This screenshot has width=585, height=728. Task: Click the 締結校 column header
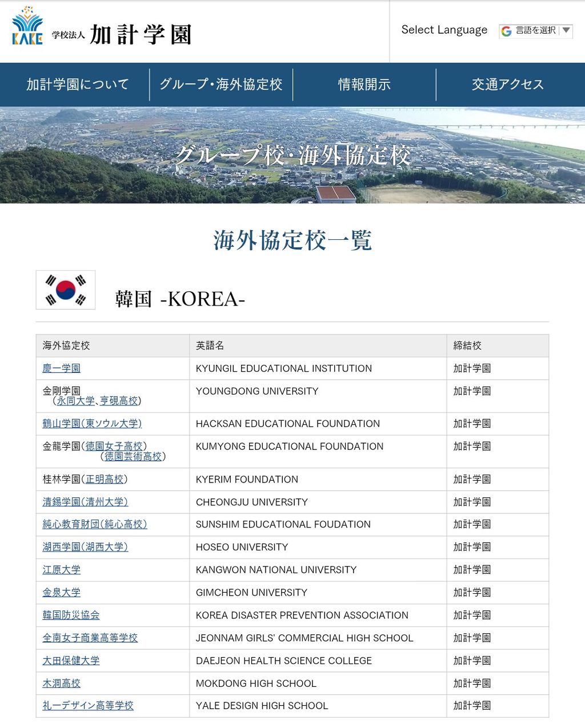tap(498, 345)
